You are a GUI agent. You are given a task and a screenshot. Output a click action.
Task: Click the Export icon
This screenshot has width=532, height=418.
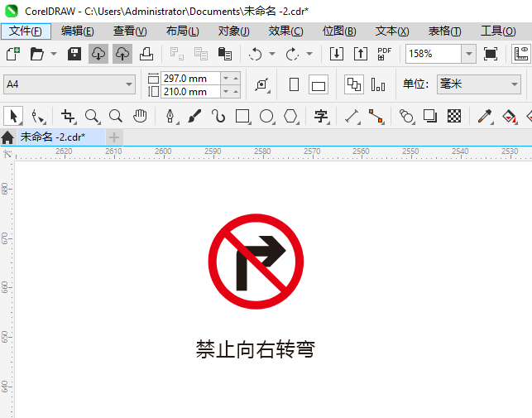(x=361, y=54)
